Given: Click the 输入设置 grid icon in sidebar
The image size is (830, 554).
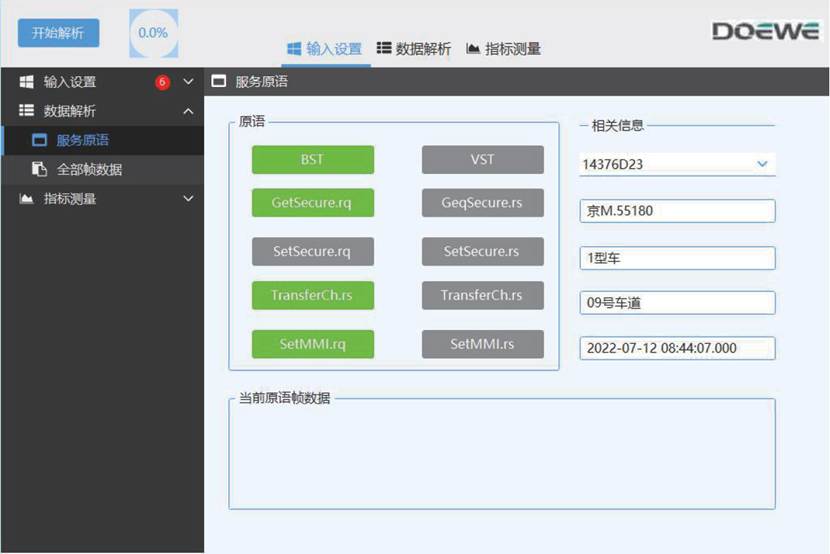Looking at the screenshot, I should [x=27, y=82].
